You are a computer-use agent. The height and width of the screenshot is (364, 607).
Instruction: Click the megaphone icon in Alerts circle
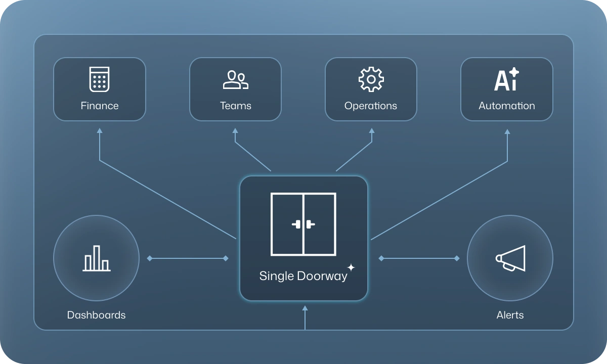tap(511, 258)
